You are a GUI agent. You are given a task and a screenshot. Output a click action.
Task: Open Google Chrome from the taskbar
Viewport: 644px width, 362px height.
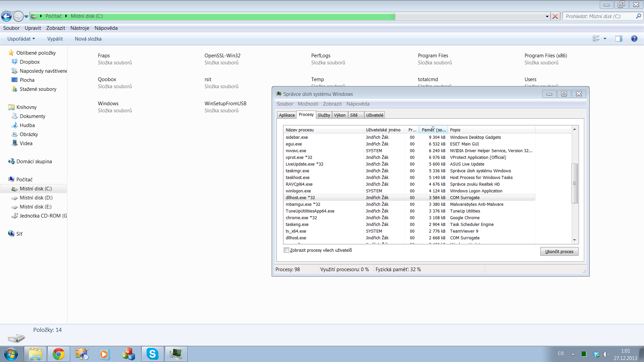click(58, 354)
